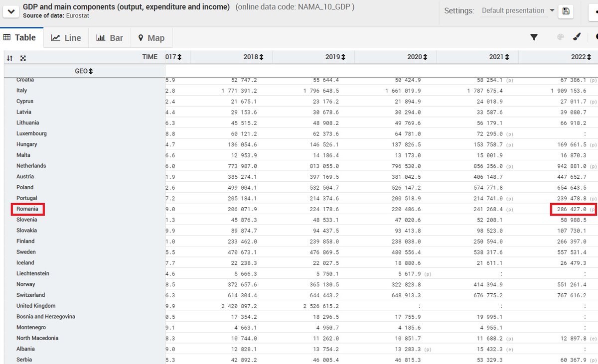Viewport: 598px width, 364px height.
Task: Select the Italy row label
Action: click(x=21, y=91)
